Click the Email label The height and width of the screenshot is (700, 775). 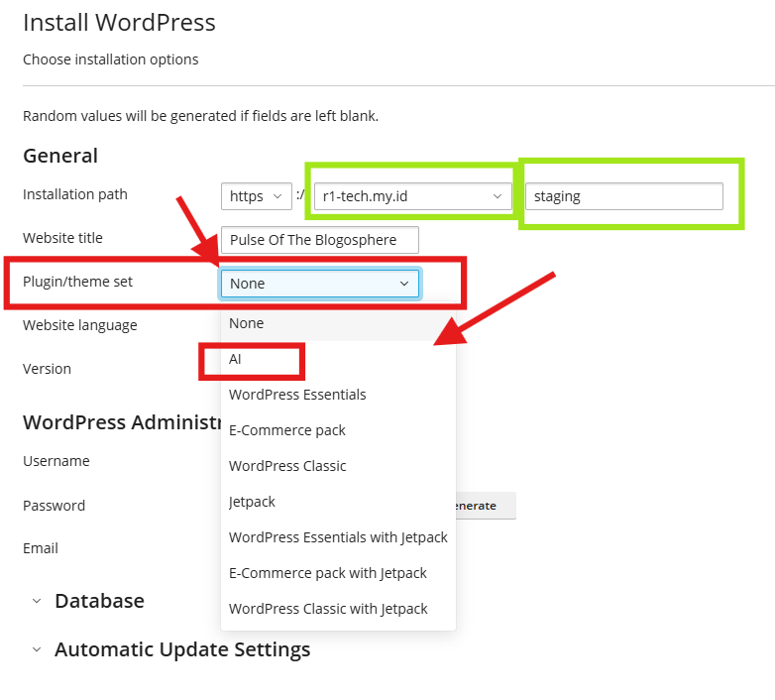point(41,548)
